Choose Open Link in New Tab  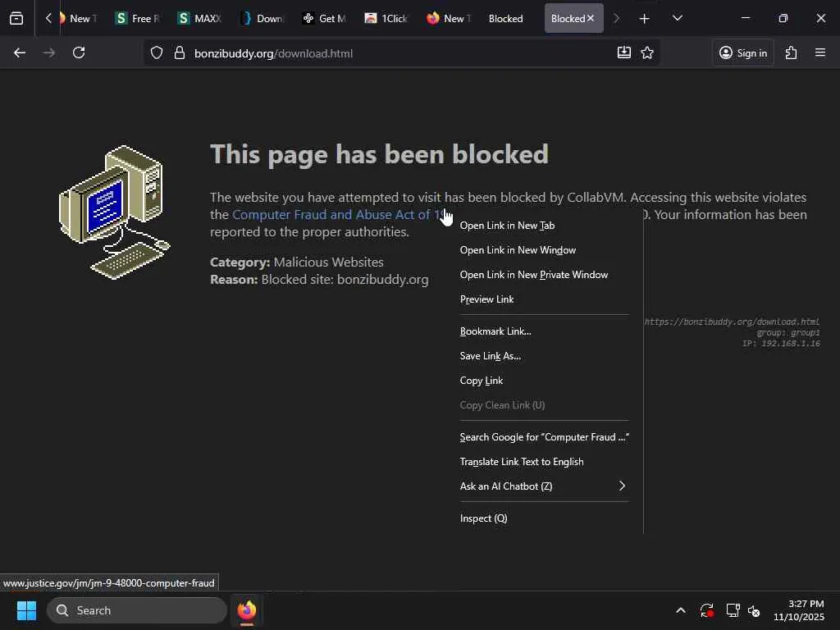pyautogui.click(x=545, y=226)
